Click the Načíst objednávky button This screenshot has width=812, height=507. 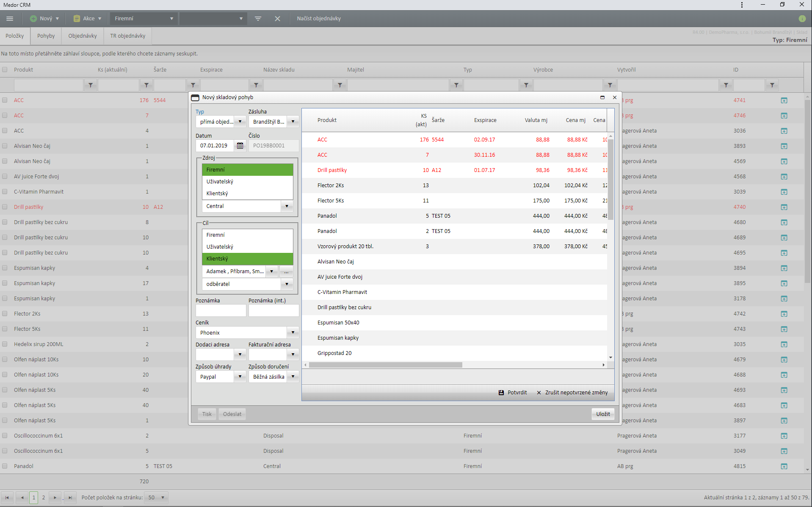point(319,19)
